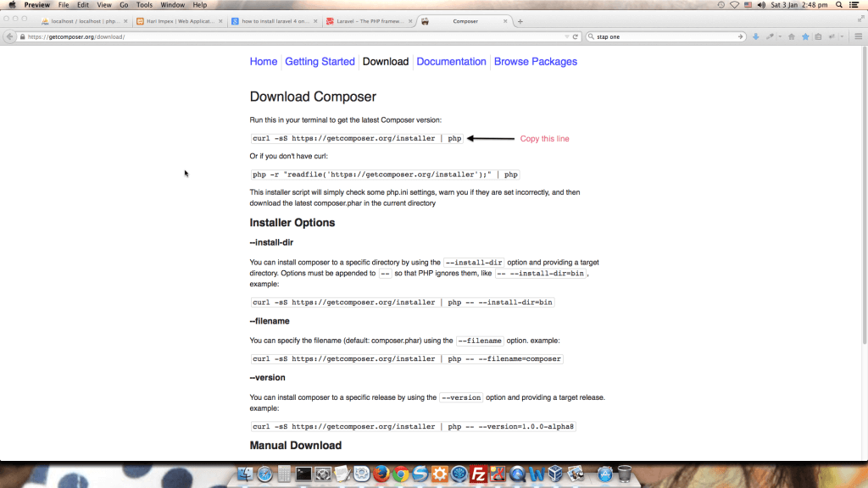Viewport: 868px width, 488px height.
Task: Show bookmarks list clipboard icon
Action: tap(818, 36)
